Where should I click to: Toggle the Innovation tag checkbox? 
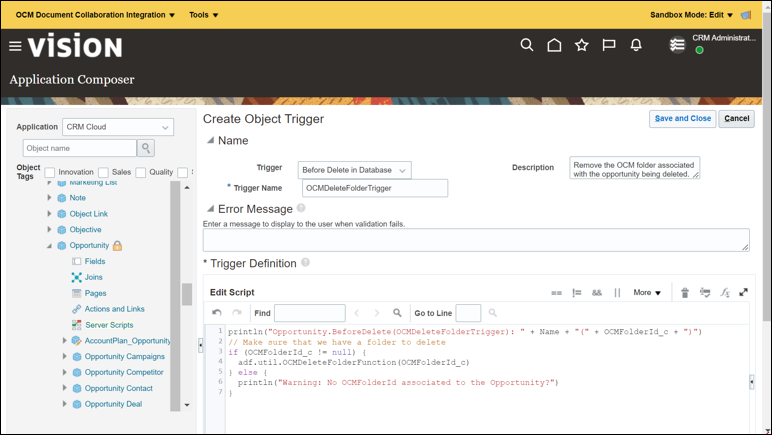[50, 172]
